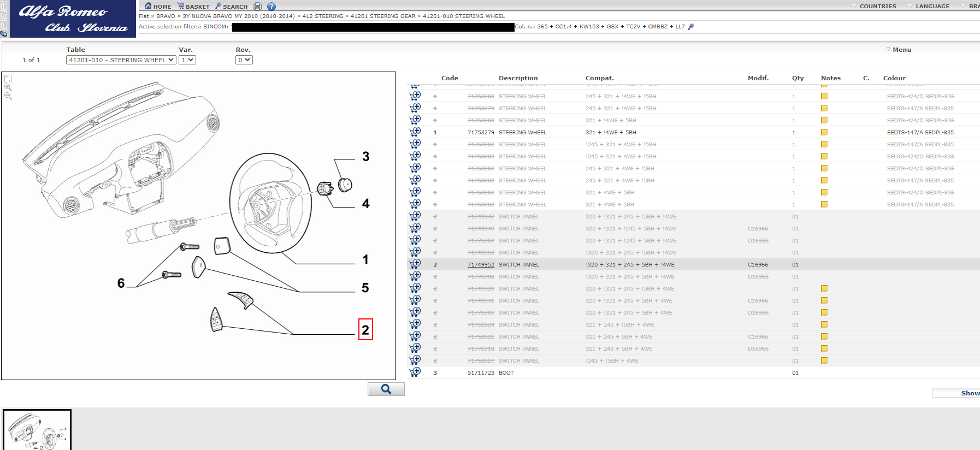980x450 pixels.
Task: Add switch panel 71749947 to the basket
Action: click(x=415, y=216)
